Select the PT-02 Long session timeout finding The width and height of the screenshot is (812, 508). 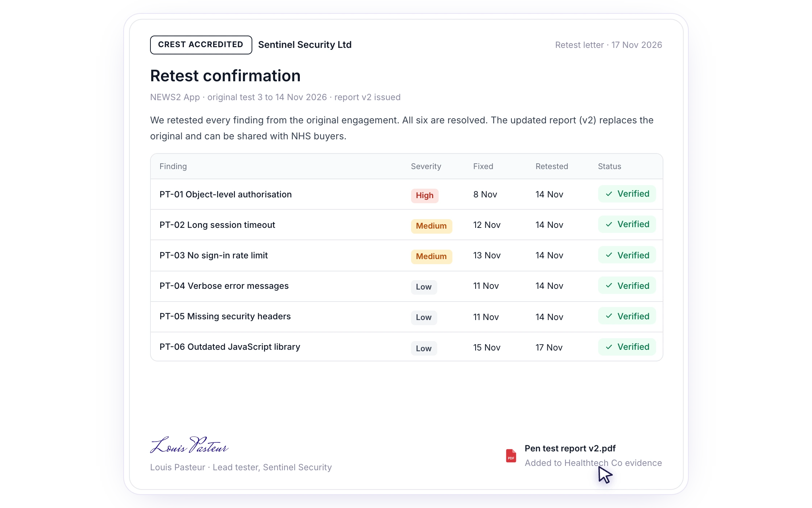coord(217,225)
